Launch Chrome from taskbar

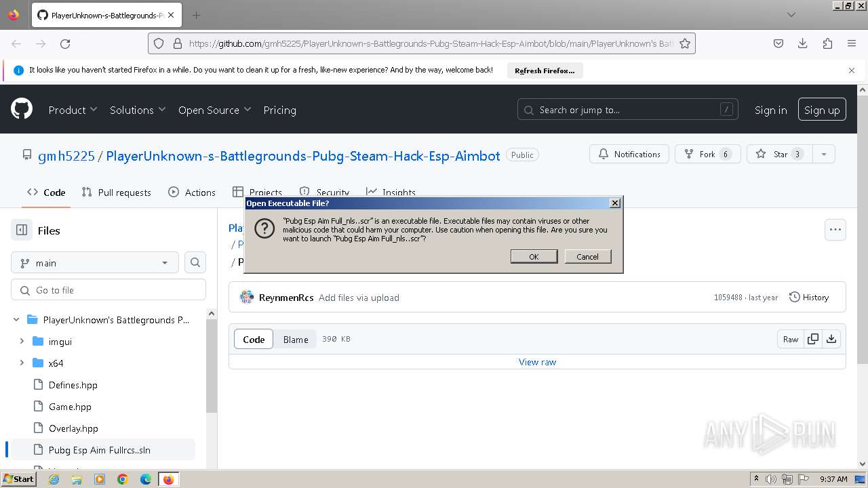123,479
